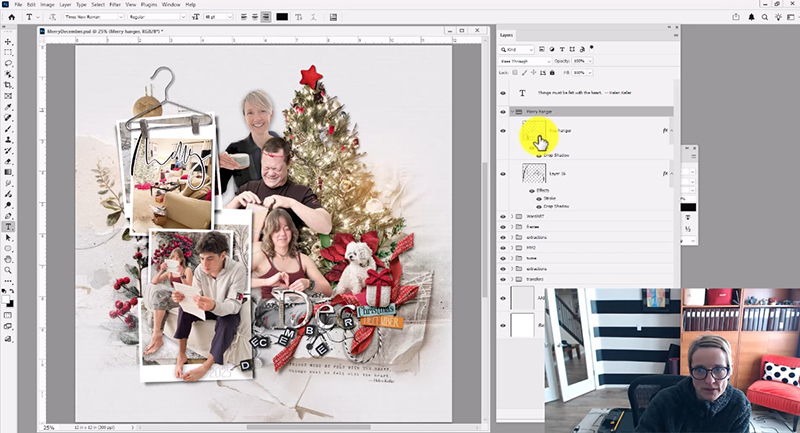Viewport: 800px width, 433px height.
Task: Open the Layer menu
Action: (65, 5)
